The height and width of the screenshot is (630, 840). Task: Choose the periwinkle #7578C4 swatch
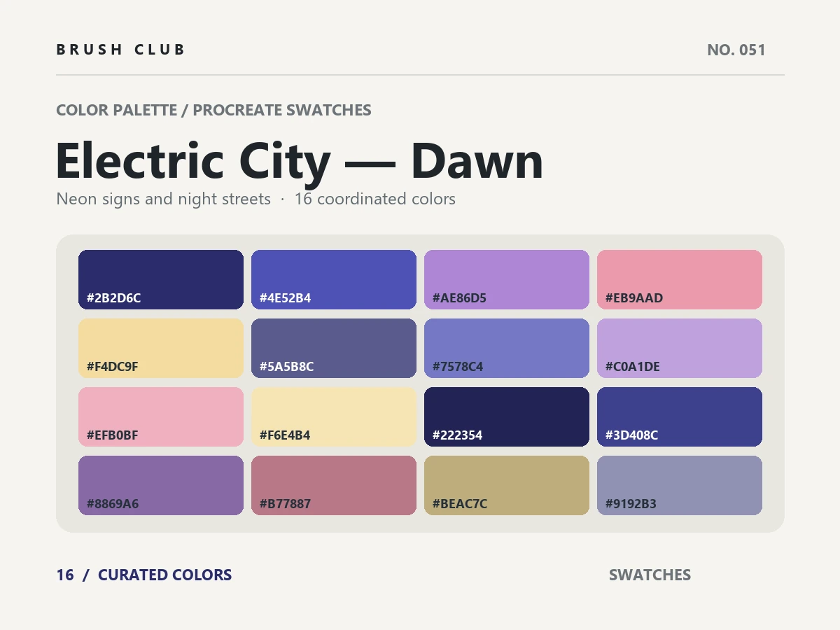point(507,349)
